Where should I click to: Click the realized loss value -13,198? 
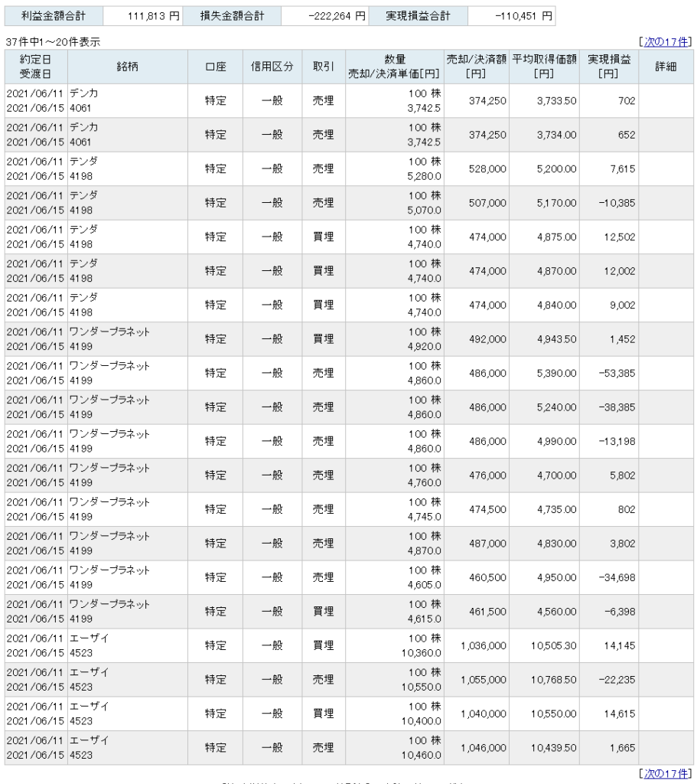coord(617,441)
